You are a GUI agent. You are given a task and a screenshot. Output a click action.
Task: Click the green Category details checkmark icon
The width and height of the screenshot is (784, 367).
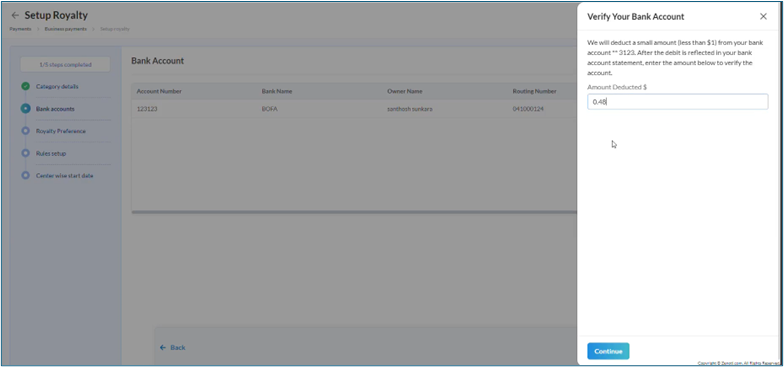click(26, 86)
